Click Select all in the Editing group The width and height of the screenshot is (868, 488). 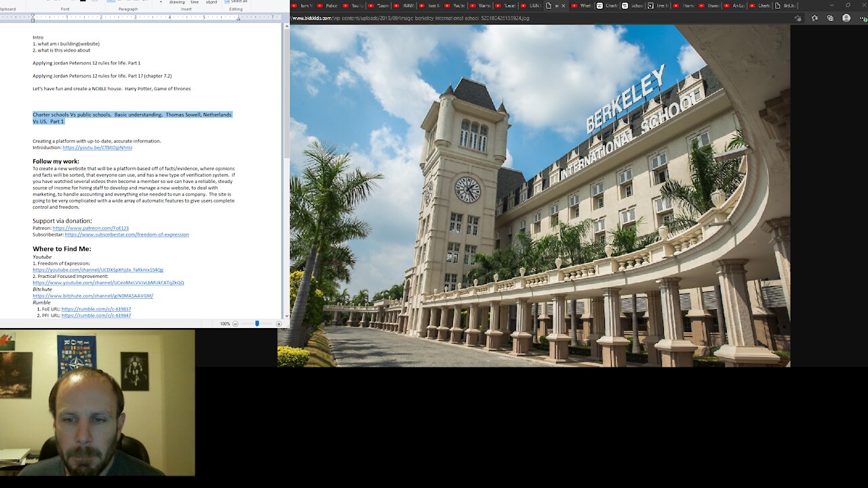(x=237, y=2)
